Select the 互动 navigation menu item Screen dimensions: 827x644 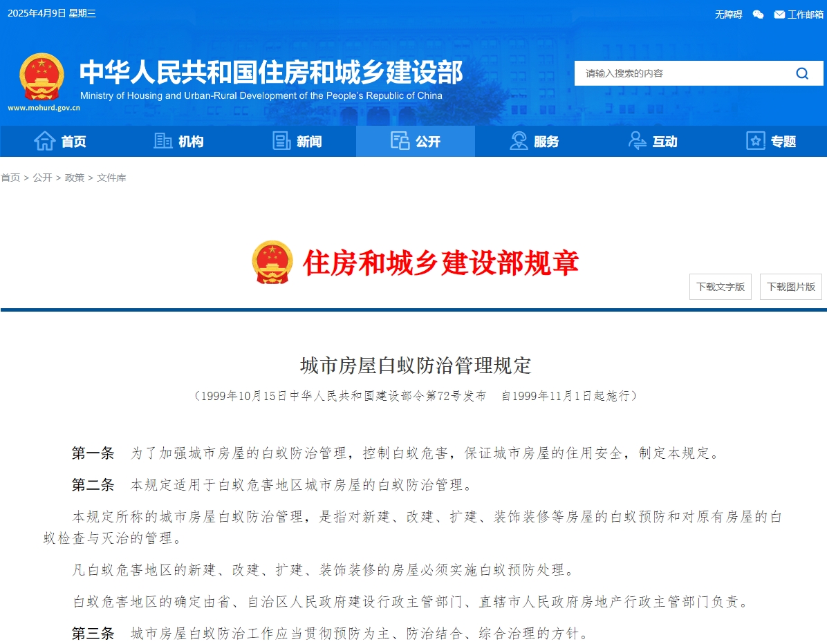[x=665, y=142]
